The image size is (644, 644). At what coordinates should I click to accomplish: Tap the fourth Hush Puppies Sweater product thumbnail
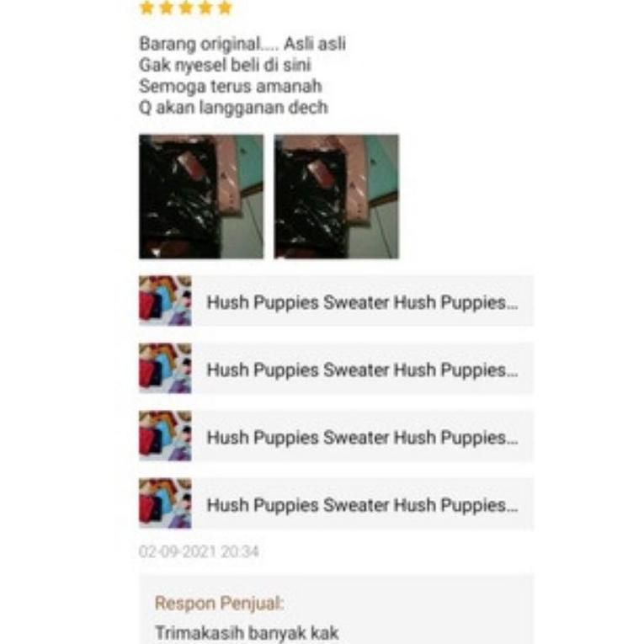[x=165, y=503]
